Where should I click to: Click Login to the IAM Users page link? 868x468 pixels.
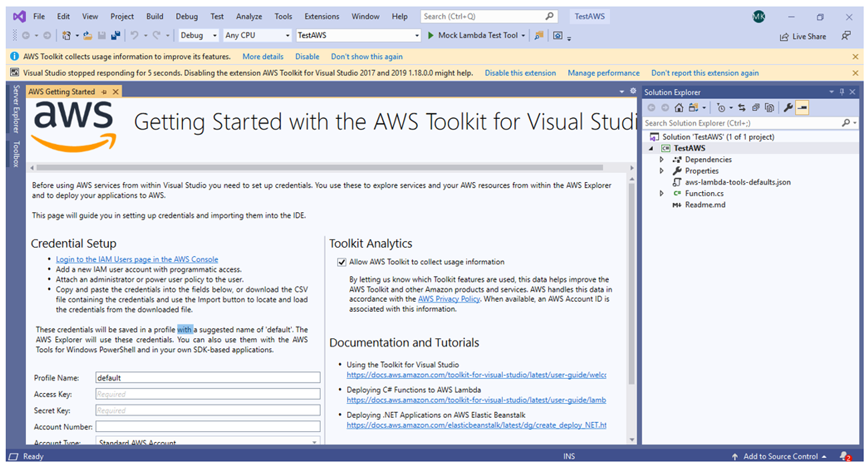[137, 259]
